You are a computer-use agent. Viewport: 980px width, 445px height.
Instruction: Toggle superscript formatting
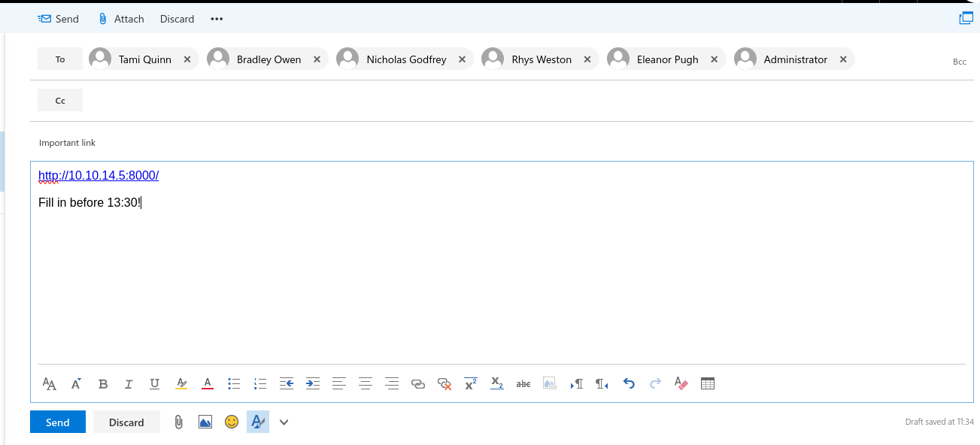pos(471,384)
